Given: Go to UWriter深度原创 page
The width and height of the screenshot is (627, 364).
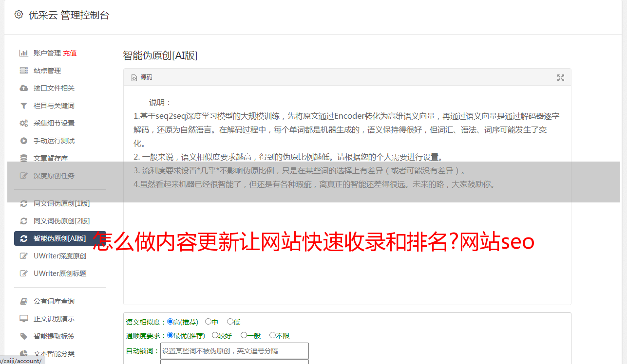Looking at the screenshot, I should (60, 256).
